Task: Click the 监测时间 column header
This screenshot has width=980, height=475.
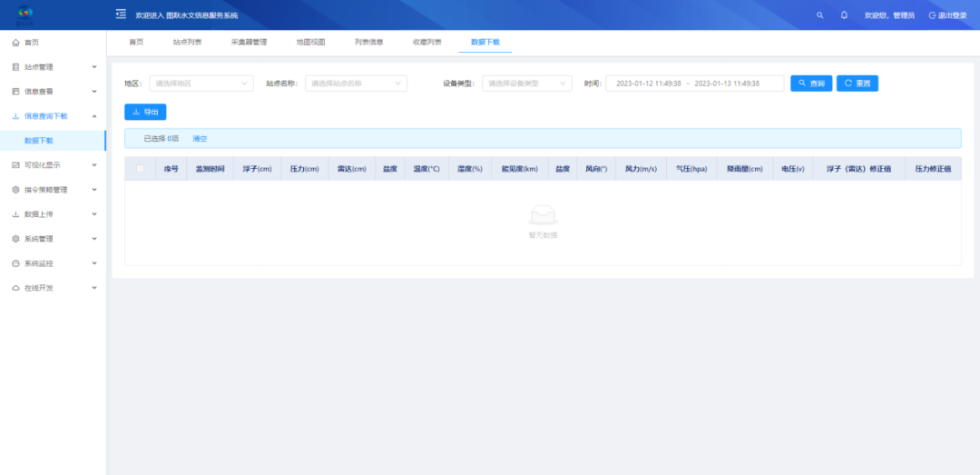Action: pyautogui.click(x=210, y=169)
